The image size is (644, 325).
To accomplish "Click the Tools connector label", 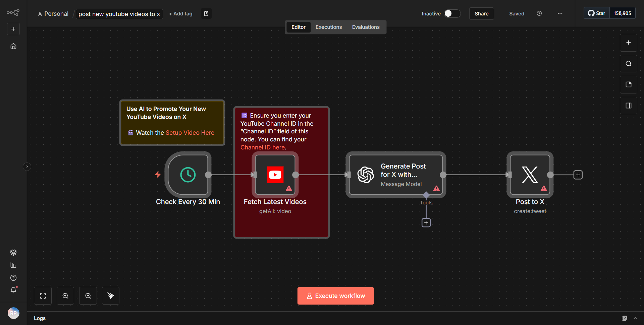I will (x=426, y=203).
